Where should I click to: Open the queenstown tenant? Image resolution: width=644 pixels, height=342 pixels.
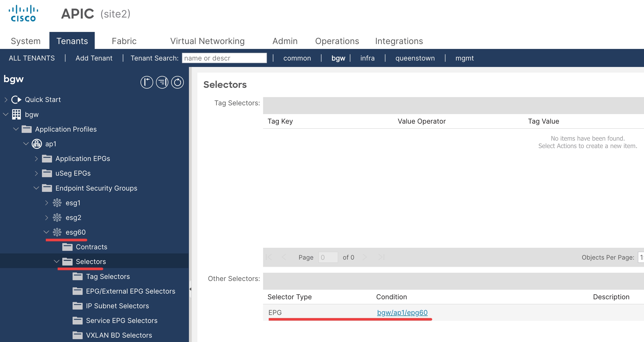pyautogui.click(x=415, y=58)
